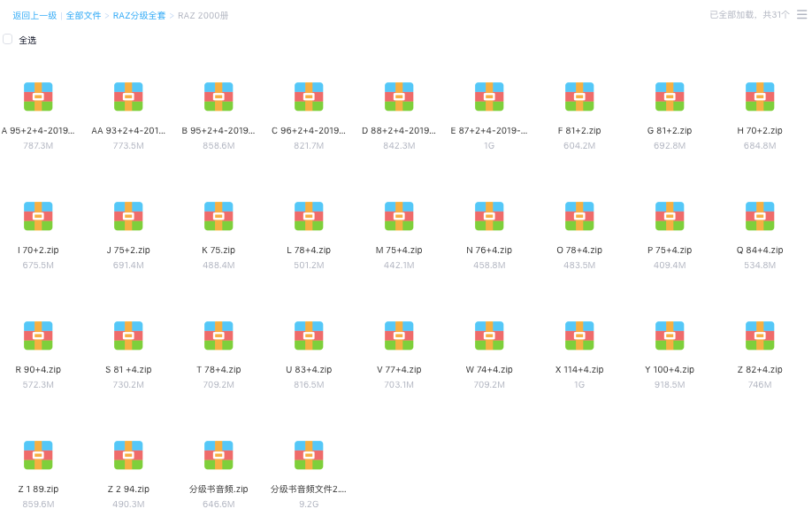Screen dimensions: 812x532
Task: Go to 全部文件 in breadcrumb
Action: click(x=83, y=16)
